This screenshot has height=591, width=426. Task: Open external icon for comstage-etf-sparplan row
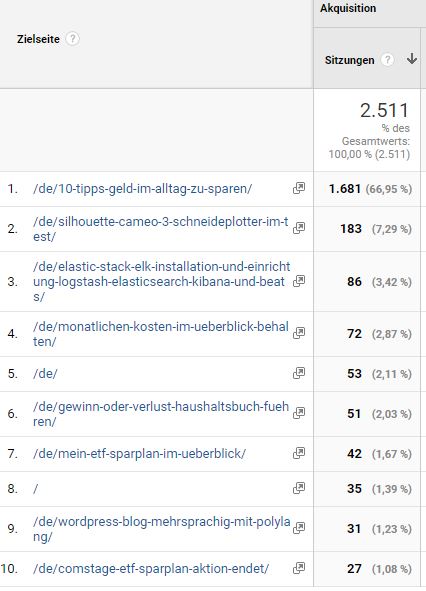coord(299,568)
